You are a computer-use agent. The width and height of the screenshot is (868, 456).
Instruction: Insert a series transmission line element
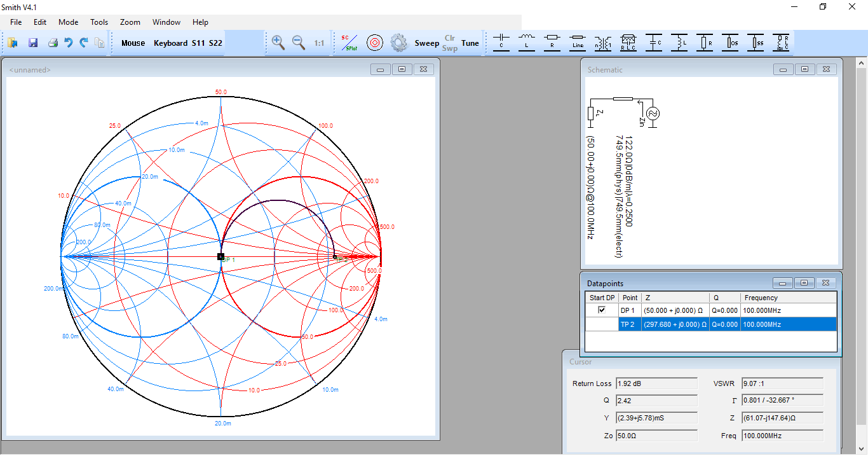point(578,43)
